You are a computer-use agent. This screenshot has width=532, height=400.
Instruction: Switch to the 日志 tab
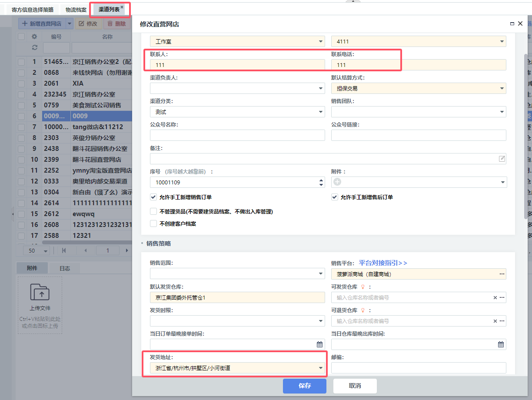(64, 268)
